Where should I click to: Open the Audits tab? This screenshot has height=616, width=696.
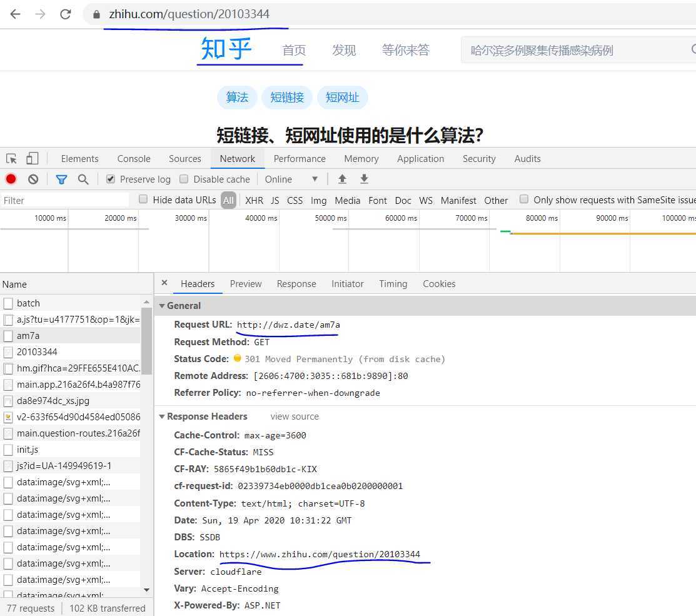tap(527, 158)
